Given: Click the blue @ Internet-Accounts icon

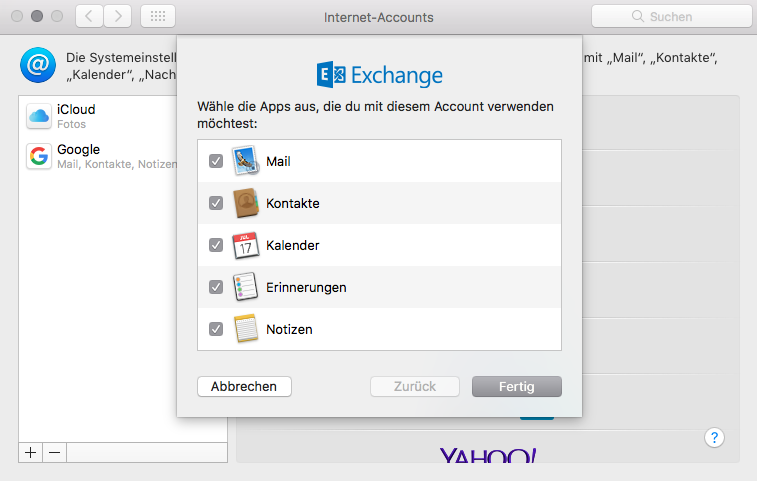Looking at the screenshot, I should (38, 65).
